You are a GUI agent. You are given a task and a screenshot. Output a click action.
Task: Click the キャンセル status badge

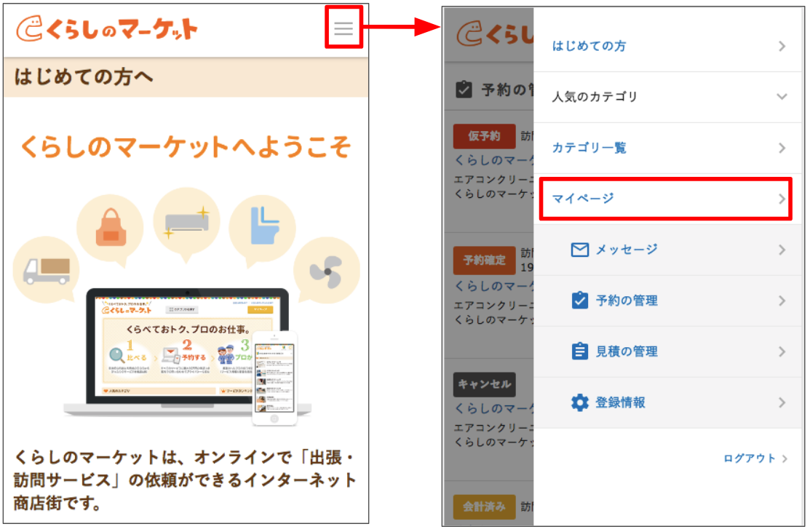point(484,385)
